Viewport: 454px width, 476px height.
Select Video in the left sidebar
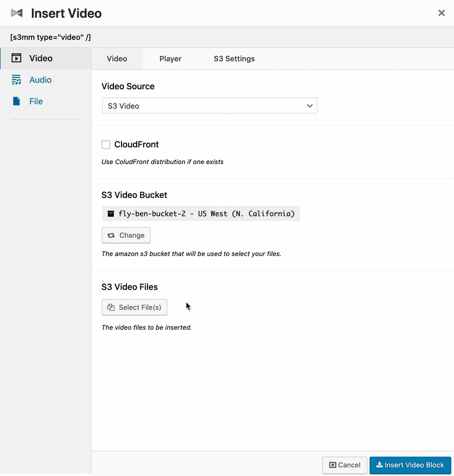tap(46, 58)
